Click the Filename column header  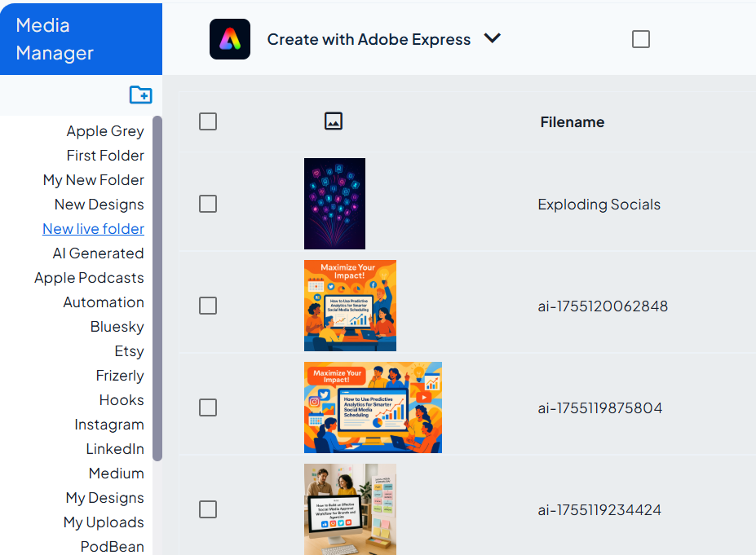(573, 122)
